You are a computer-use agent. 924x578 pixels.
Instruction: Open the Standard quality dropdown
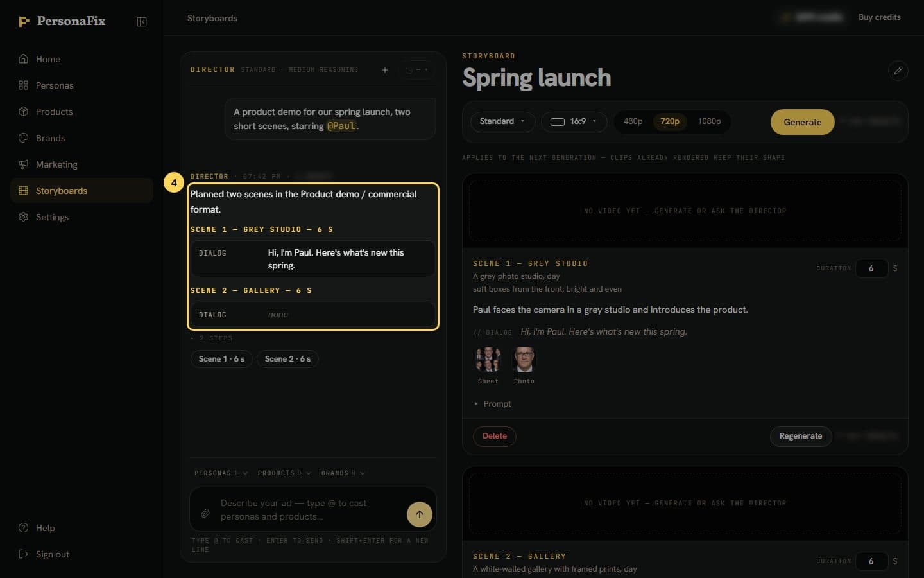[x=502, y=121]
